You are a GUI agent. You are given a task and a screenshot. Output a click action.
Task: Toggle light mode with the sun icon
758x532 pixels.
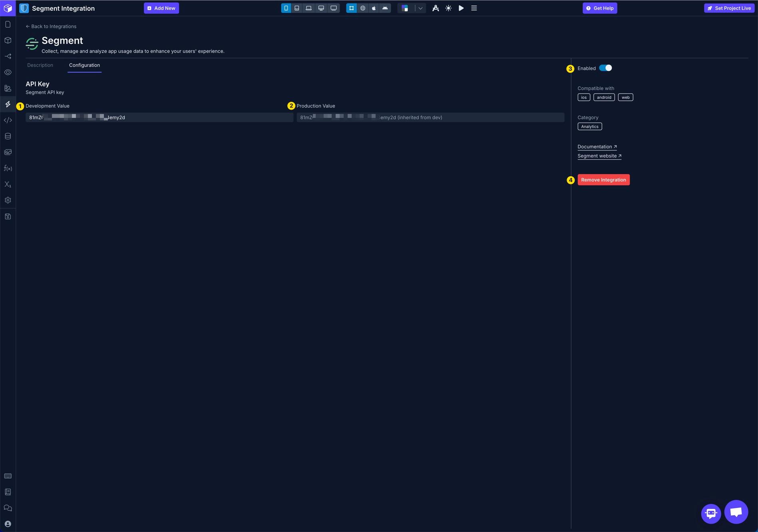(x=448, y=8)
